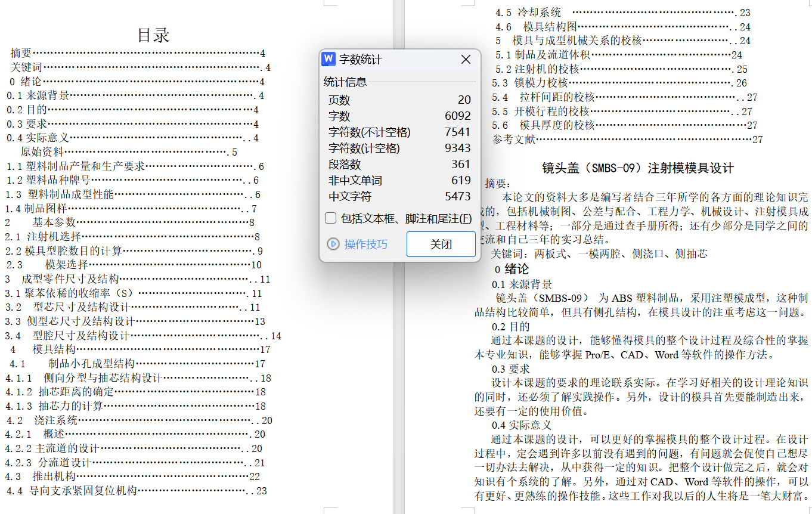
Task: Click contents entry 5.3 锁模力校核
Action: point(619,83)
